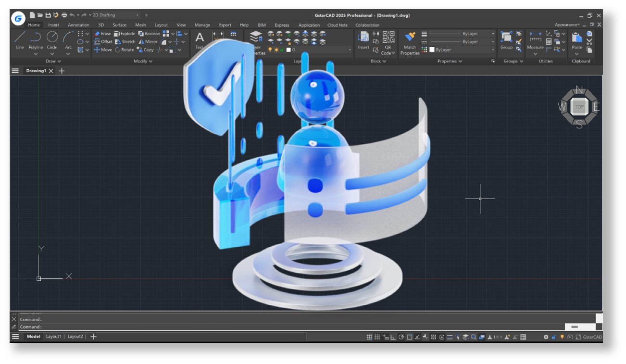
Task: Click the Mirror tool in Modify panel
Action: (148, 42)
